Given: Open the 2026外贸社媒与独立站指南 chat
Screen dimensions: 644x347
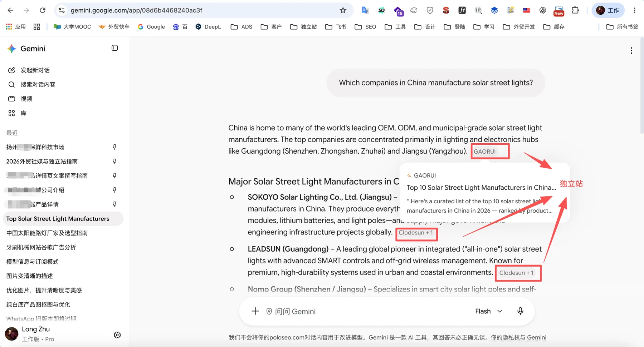Looking at the screenshot, I should pyautogui.click(x=42, y=161).
